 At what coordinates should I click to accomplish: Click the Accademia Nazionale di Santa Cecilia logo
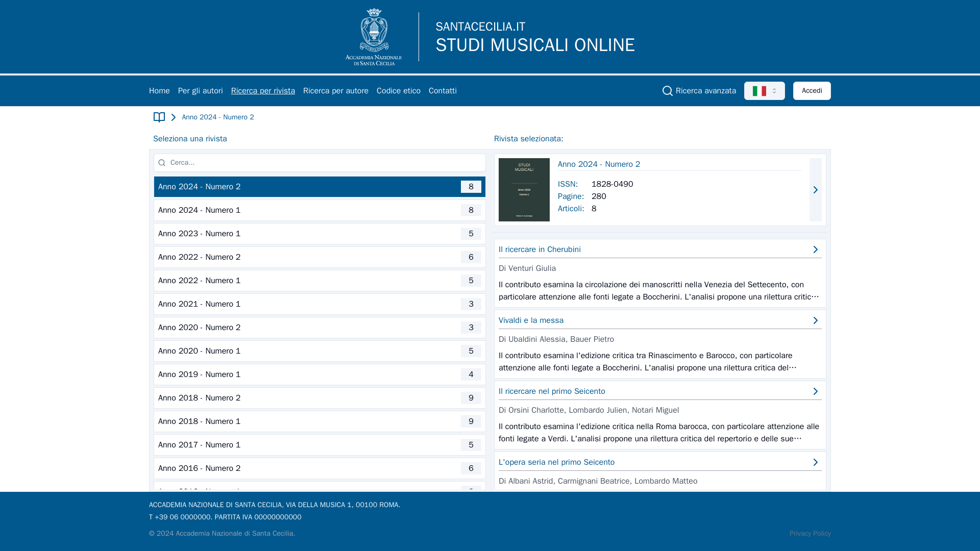pyautogui.click(x=374, y=37)
